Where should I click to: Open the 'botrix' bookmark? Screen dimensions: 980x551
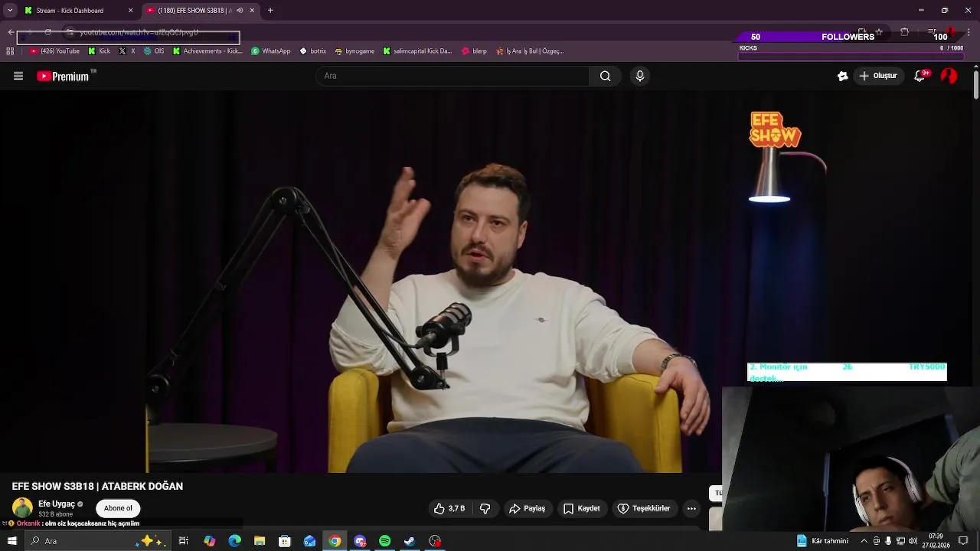point(312,51)
